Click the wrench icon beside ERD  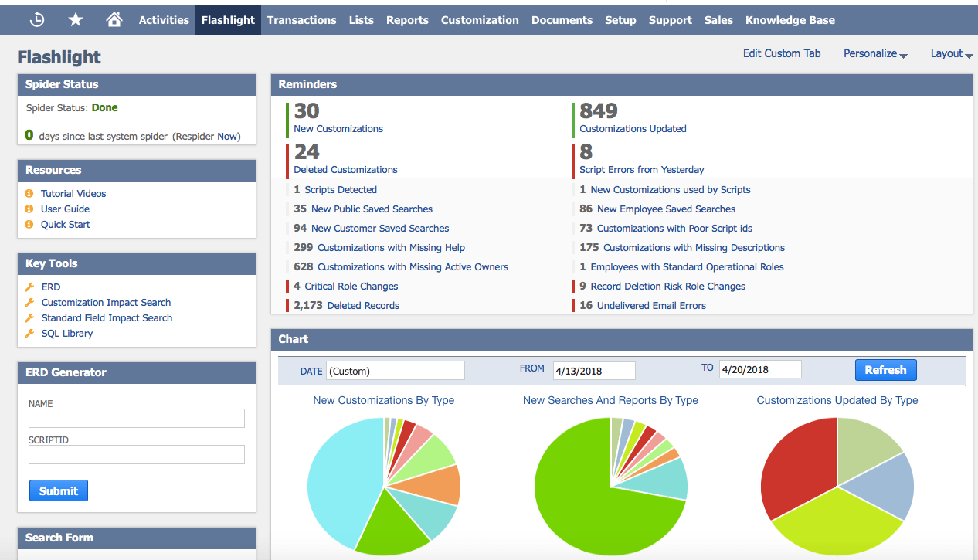pyautogui.click(x=30, y=287)
